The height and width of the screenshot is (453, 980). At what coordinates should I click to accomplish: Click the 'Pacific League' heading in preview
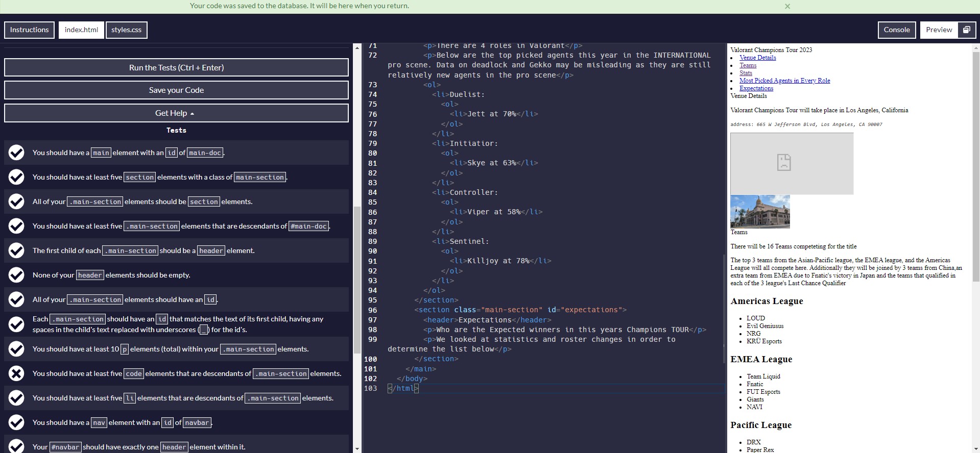tap(761, 425)
